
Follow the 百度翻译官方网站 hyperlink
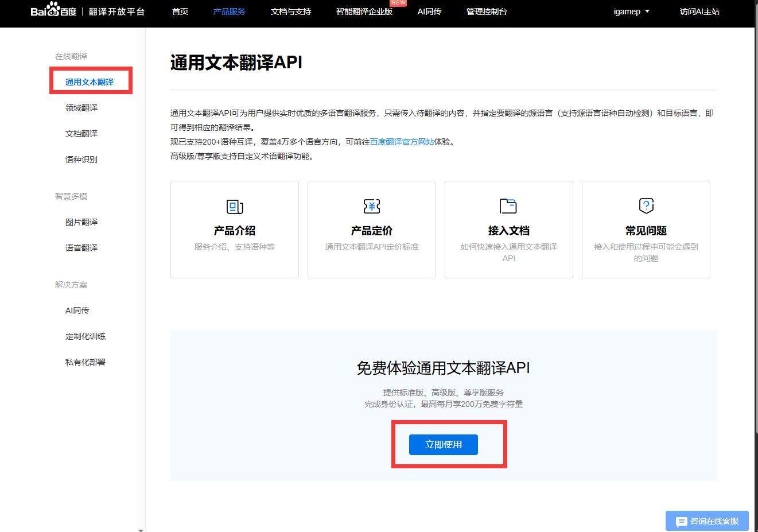402,142
